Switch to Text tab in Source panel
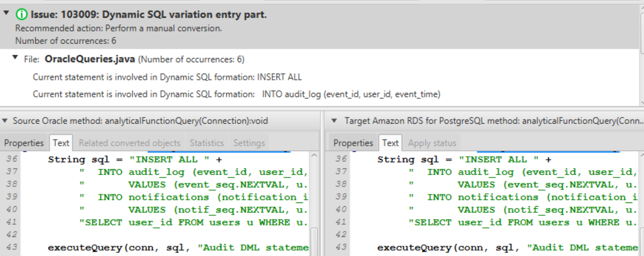 pyautogui.click(x=61, y=143)
